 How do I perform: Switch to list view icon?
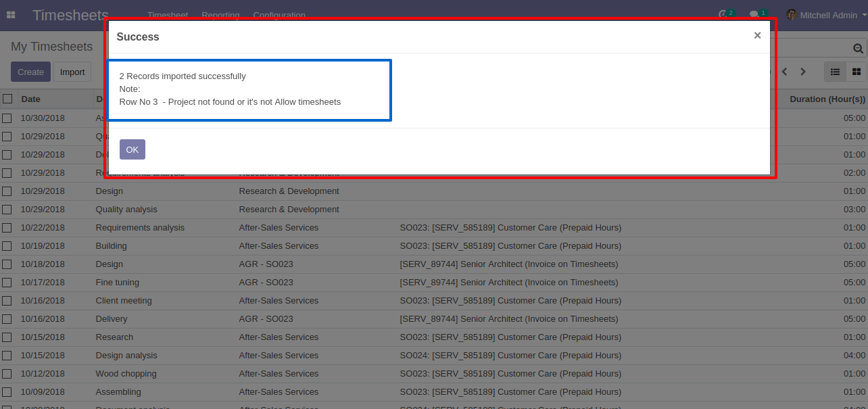(x=836, y=72)
